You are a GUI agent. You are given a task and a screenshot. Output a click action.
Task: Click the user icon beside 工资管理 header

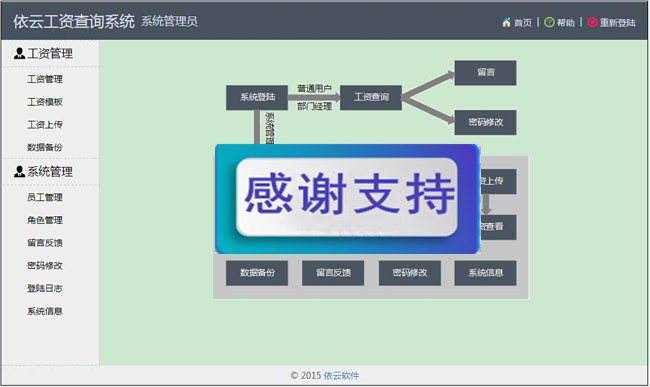pyautogui.click(x=19, y=53)
